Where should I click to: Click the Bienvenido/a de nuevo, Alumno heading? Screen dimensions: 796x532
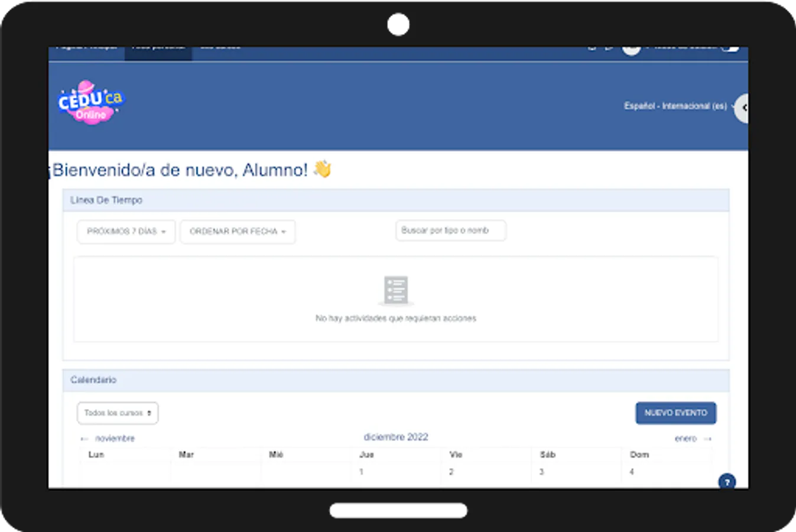[x=191, y=170]
